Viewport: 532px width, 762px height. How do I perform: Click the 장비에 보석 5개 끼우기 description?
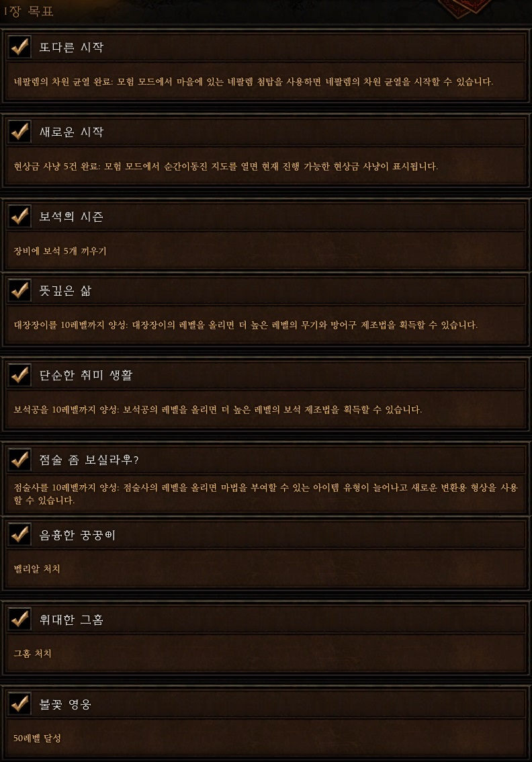(60, 251)
